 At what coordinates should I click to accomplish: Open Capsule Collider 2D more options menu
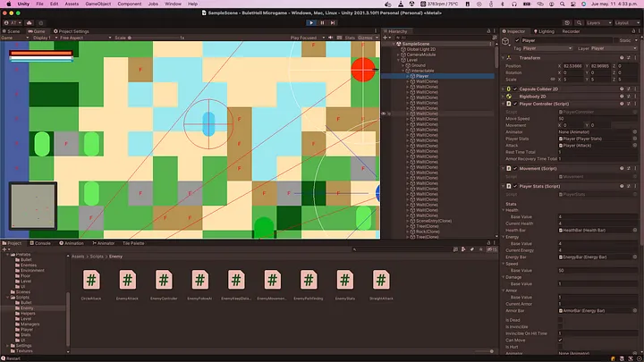(635, 89)
